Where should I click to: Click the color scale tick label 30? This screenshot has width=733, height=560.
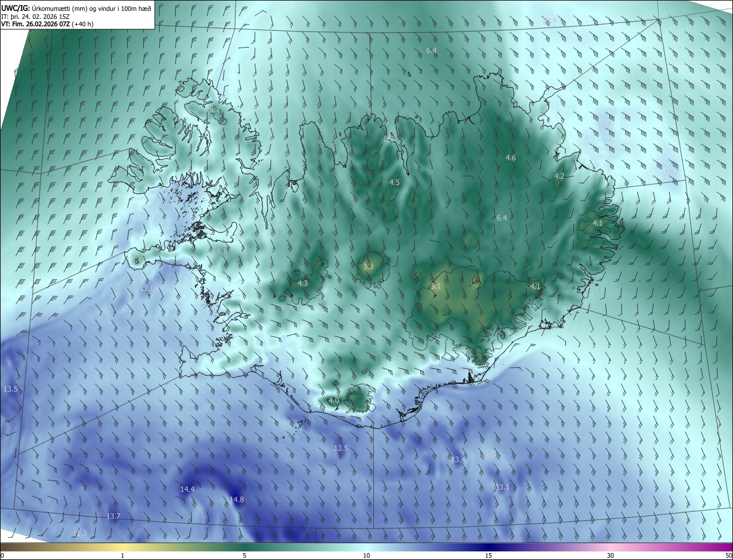point(610,555)
